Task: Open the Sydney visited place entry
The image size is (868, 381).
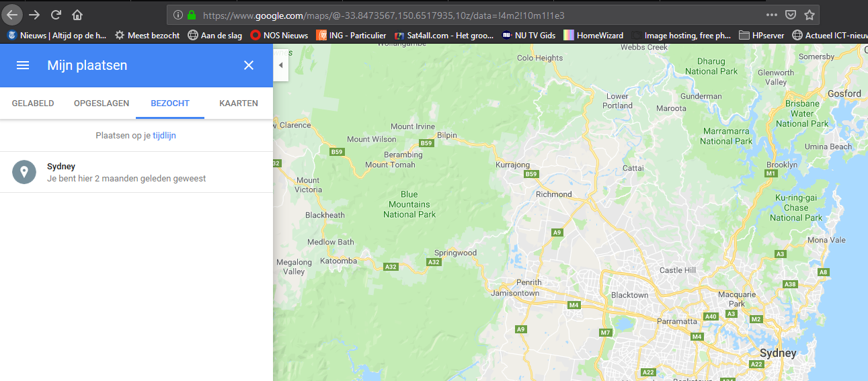Action: [x=136, y=172]
